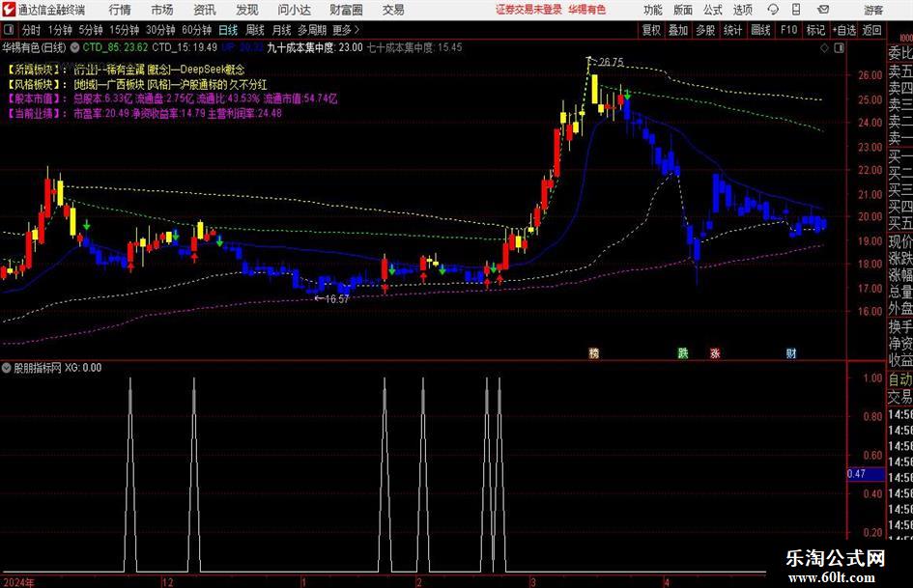The width and height of the screenshot is (913, 588).
Task: Click the 榜 marker at chart bottom
Action: tap(594, 352)
